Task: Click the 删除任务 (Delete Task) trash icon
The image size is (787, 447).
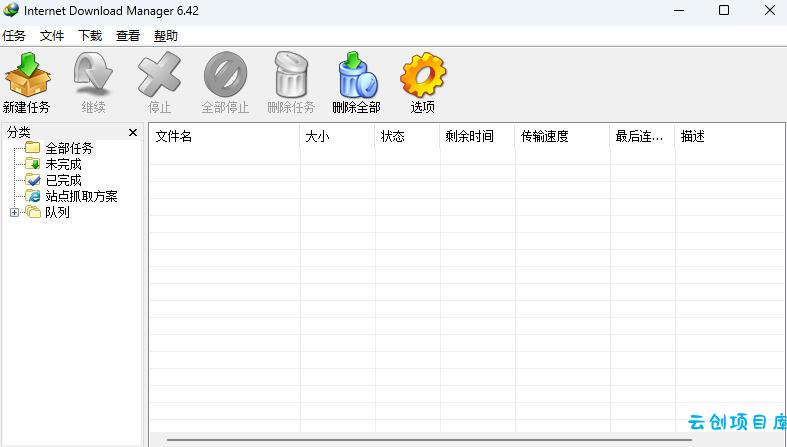Action: (291, 74)
